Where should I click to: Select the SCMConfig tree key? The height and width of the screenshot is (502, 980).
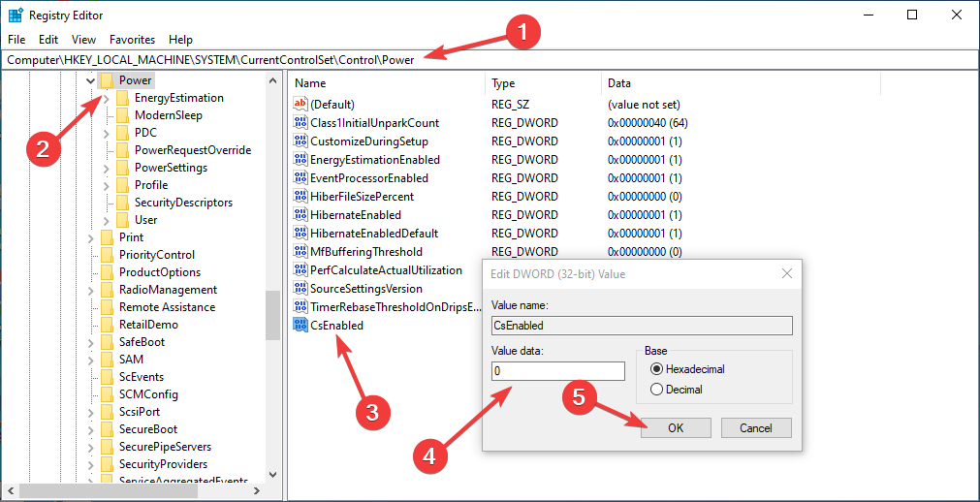pos(148,394)
